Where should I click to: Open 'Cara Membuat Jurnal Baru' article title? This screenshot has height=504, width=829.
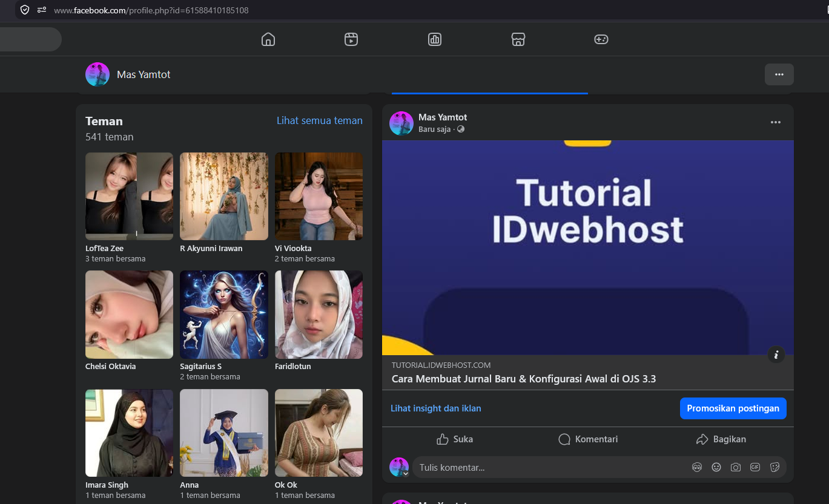(524, 379)
